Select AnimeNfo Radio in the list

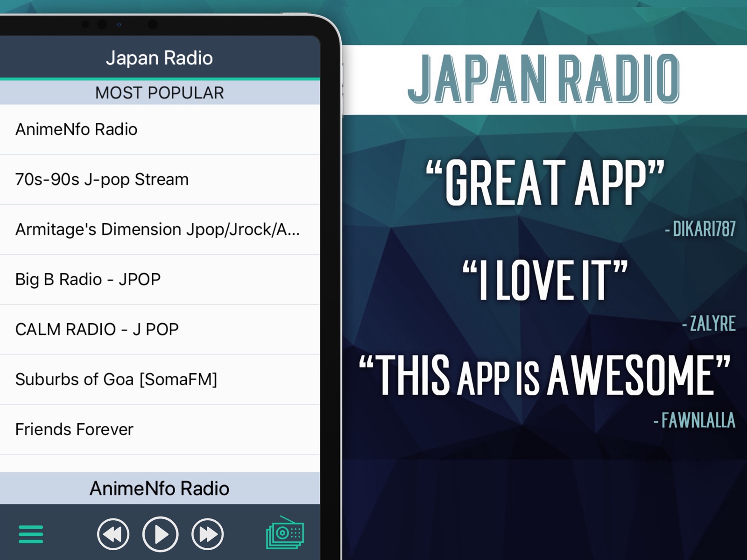(x=160, y=129)
